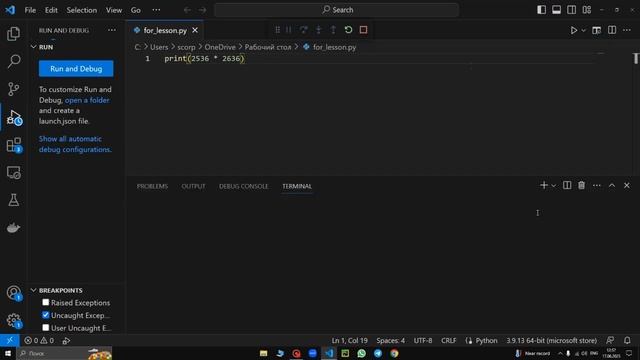Run Python file with play icon

coord(574,30)
